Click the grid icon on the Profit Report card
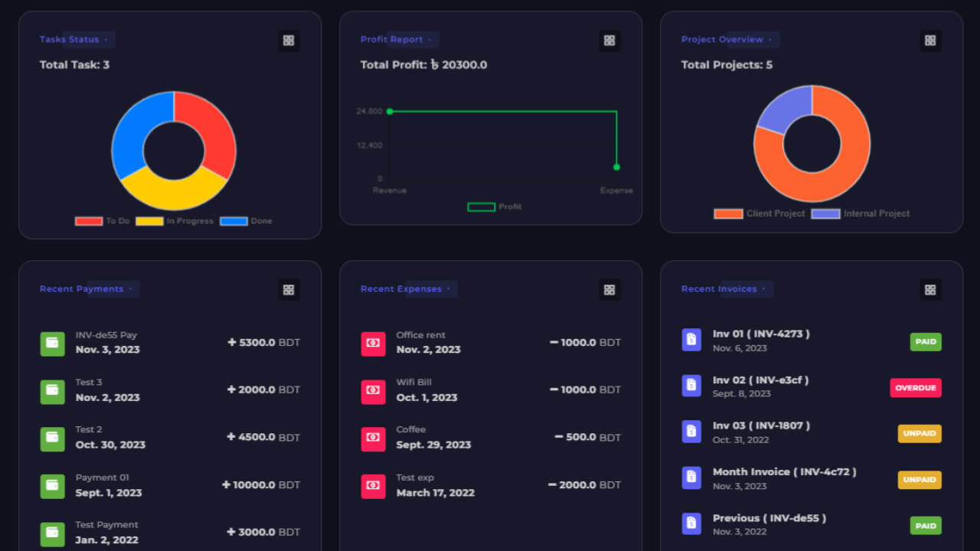Screen dimensions: 980x551 pyautogui.click(x=609, y=40)
